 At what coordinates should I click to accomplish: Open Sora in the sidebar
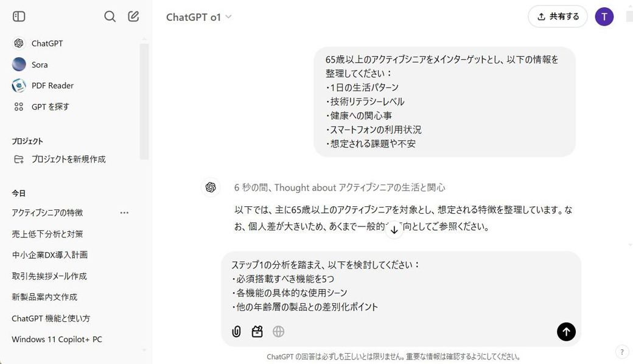tap(40, 65)
